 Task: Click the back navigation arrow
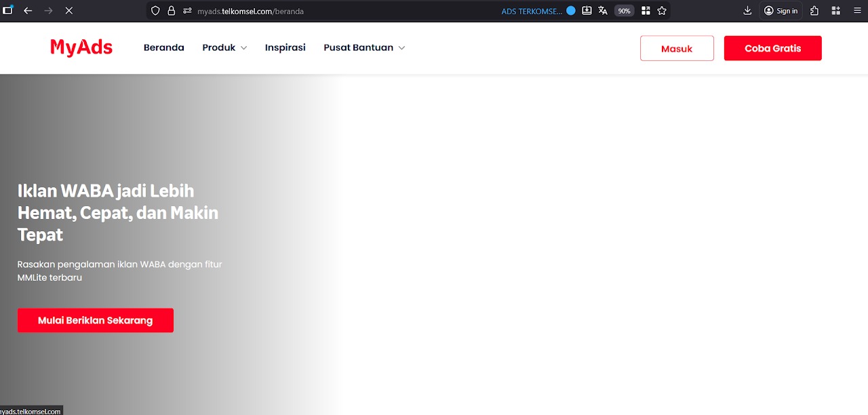click(x=28, y=11)
